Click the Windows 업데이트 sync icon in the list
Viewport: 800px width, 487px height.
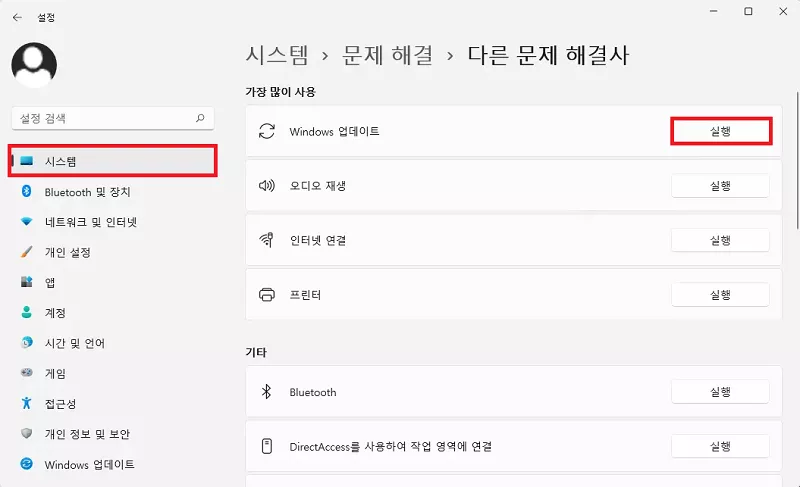click(x=267, y=131)
